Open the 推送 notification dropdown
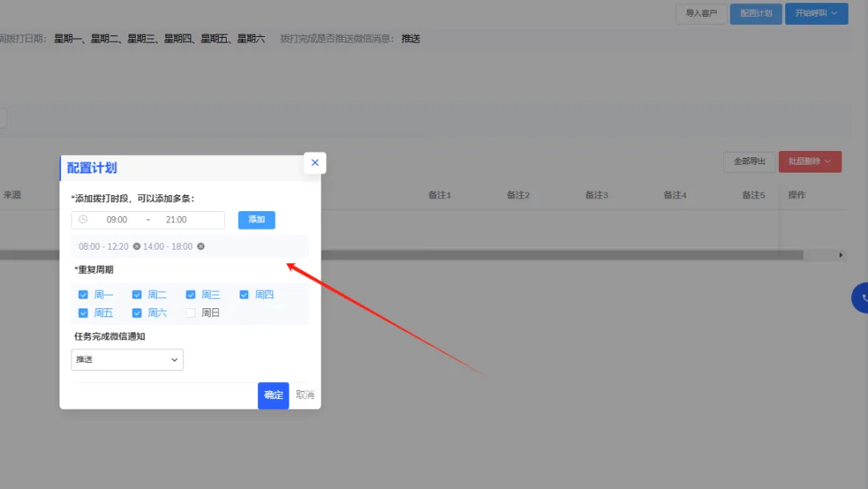The width and height of the screenshot is (868, 489). coord(126,360)
